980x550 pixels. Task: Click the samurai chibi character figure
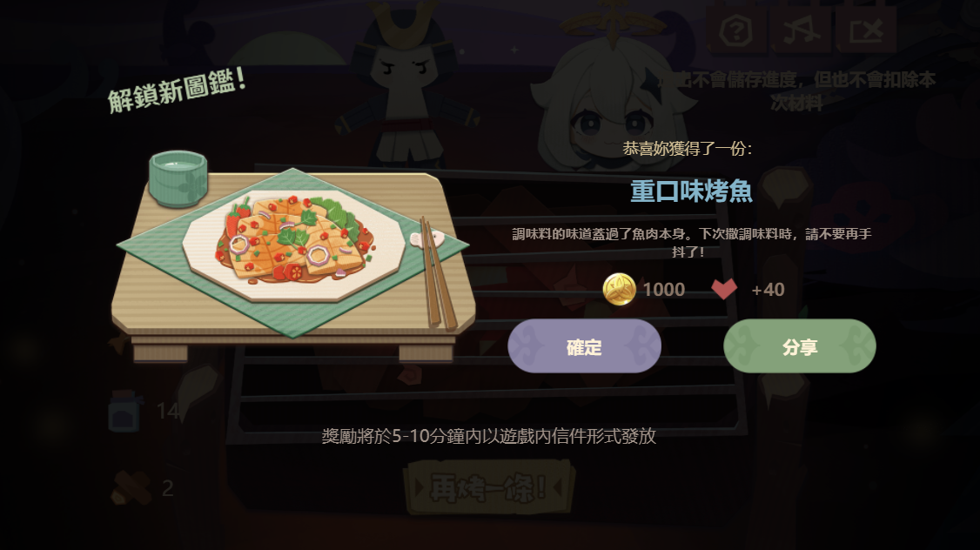coord(406,88)
